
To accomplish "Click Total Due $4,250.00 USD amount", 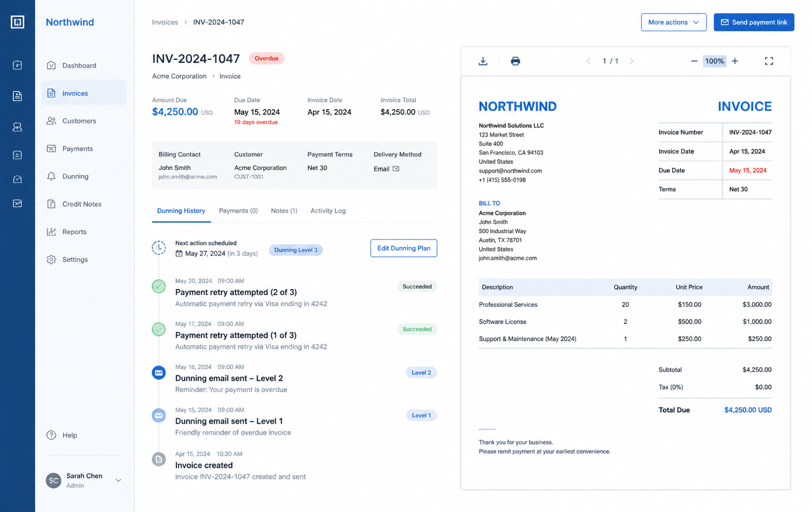I will [x=748, y=410].
